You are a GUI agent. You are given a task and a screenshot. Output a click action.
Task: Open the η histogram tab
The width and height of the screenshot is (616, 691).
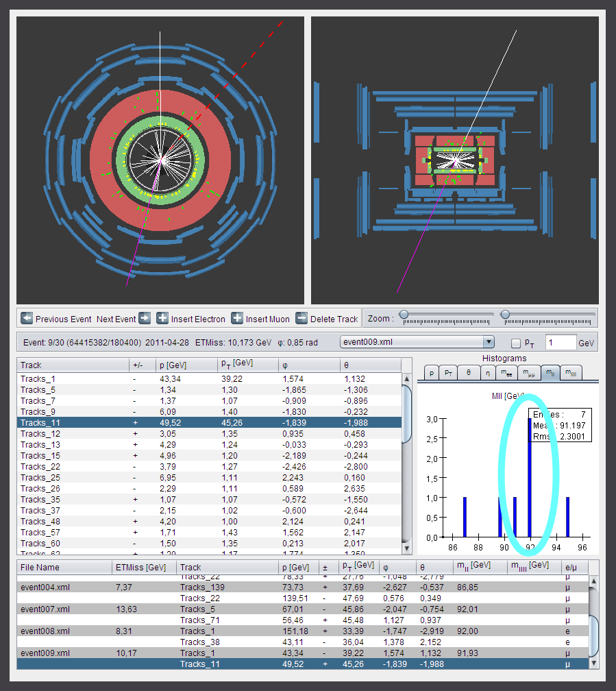(488, 373)
